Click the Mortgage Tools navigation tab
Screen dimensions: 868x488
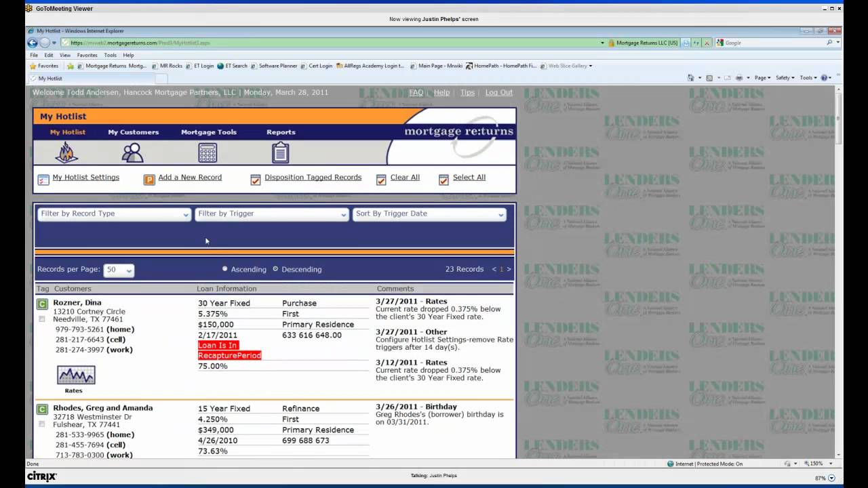point(209,132)
